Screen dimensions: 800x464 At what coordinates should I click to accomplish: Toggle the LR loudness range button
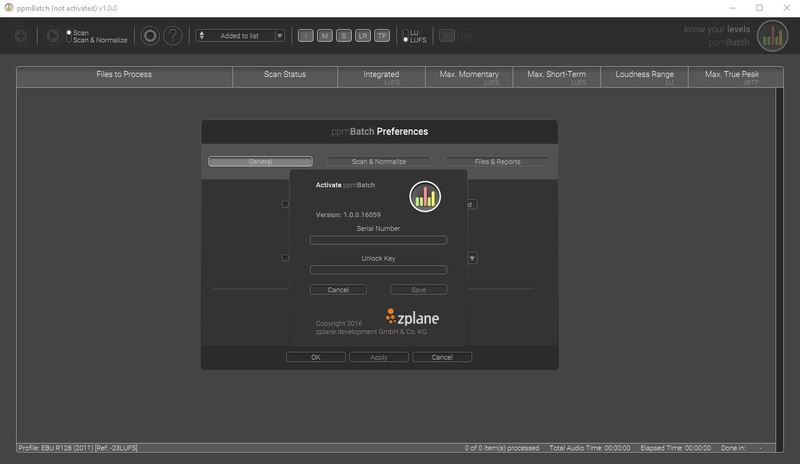point(362,36)
